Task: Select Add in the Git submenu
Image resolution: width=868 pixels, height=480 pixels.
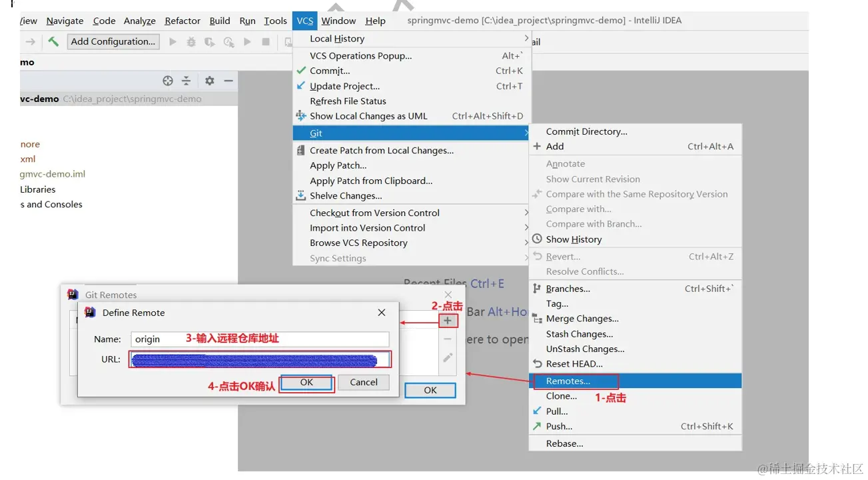Action: click(x=636, y=147)
